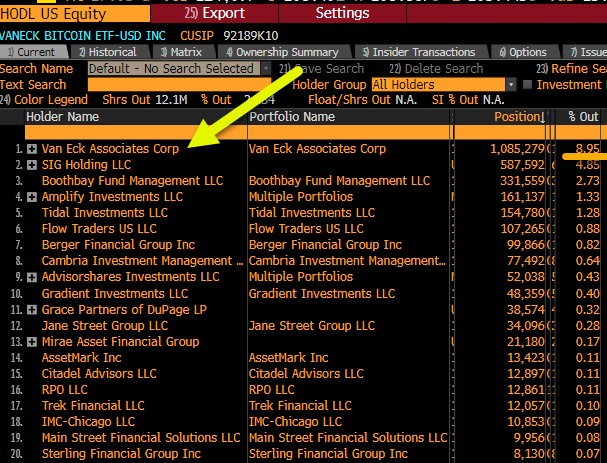Screen dimensions: 607x463
Task: Click the CUSIP 92189K10 value
Action: click(x=250, y=36)
